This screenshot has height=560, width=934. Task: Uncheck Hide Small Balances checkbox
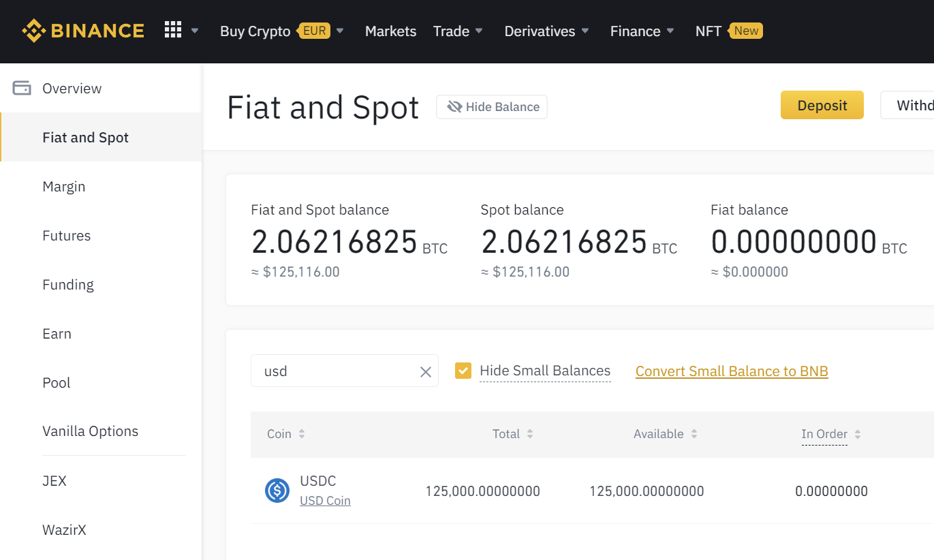(463, 371)
